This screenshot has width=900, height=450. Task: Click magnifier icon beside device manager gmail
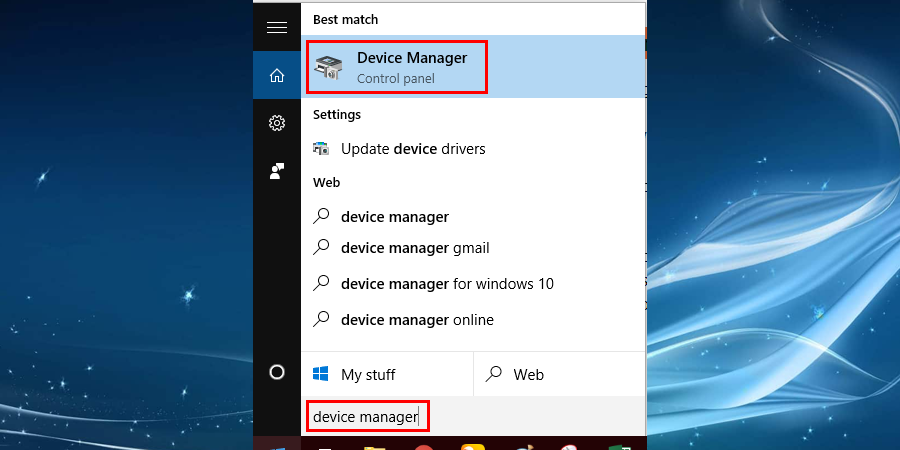click(321, 247)
